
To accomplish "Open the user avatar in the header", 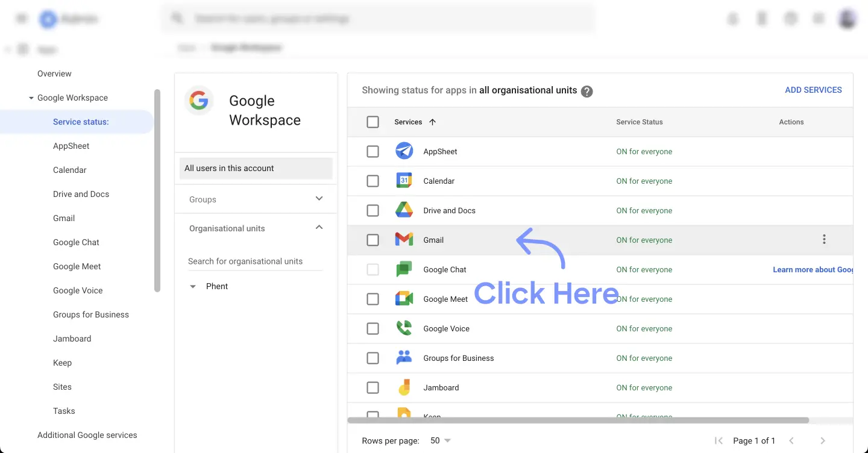I will pyautogui.click(x=848, y=19).
